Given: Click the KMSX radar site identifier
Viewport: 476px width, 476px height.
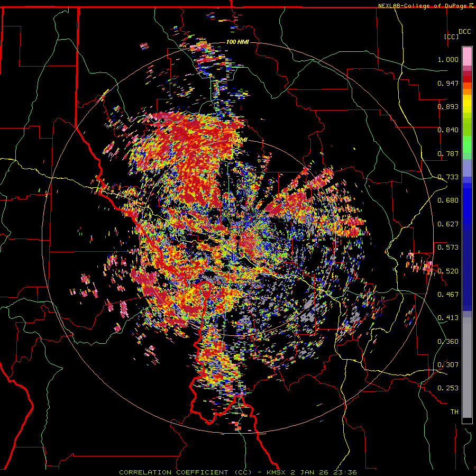Looking at the screenshot, I should tap(277, 472).
